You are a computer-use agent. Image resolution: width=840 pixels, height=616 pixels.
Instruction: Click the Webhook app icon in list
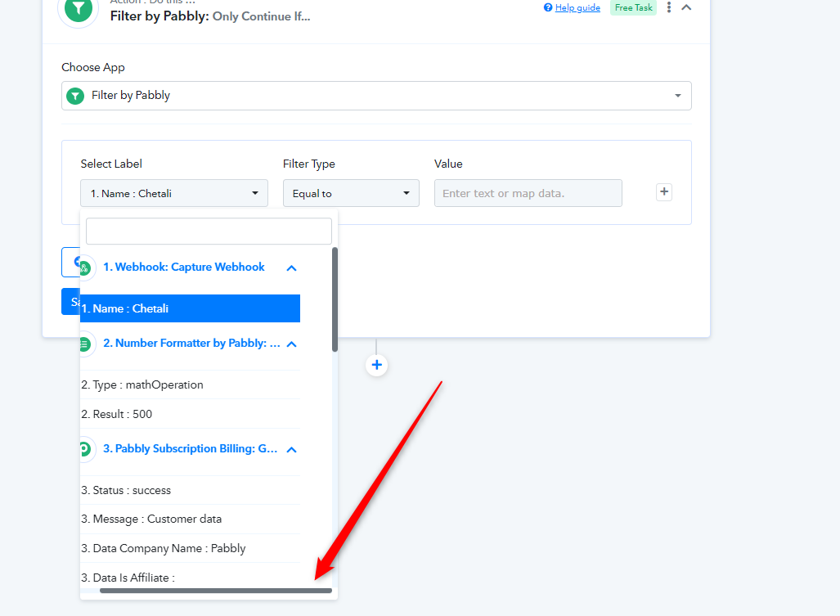coord(86,268)
